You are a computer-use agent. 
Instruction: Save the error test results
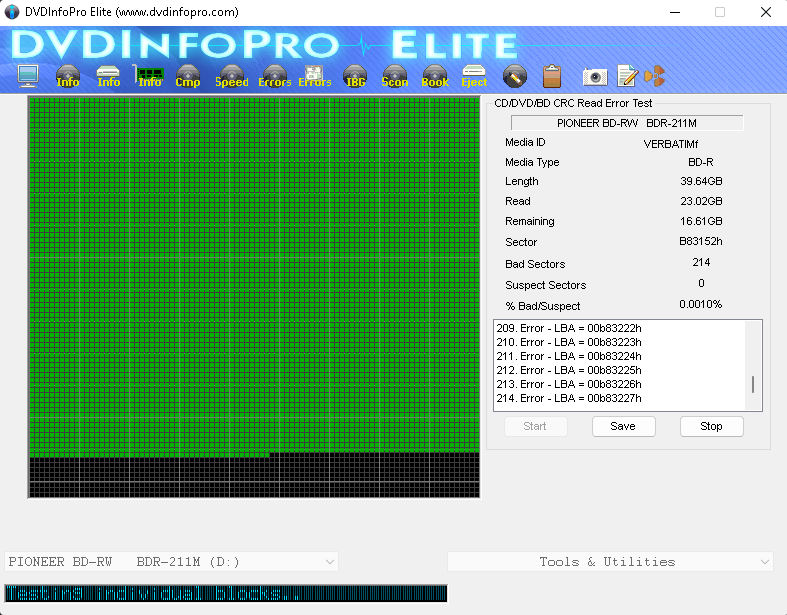623,426
